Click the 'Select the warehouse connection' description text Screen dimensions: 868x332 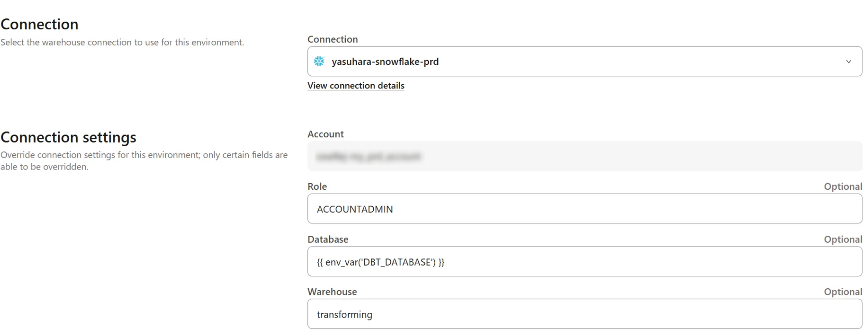coord(122,42)
